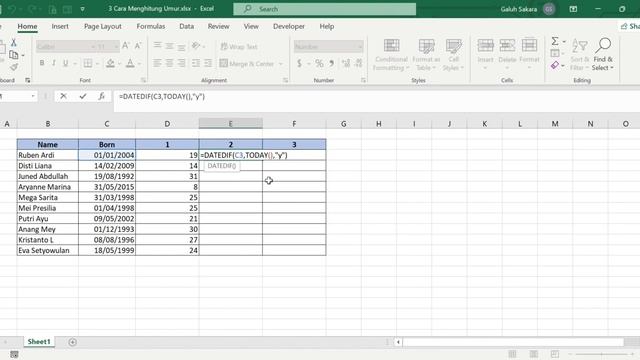
Task: Click the zoom slider in status bar
Action: click(602, 354)
